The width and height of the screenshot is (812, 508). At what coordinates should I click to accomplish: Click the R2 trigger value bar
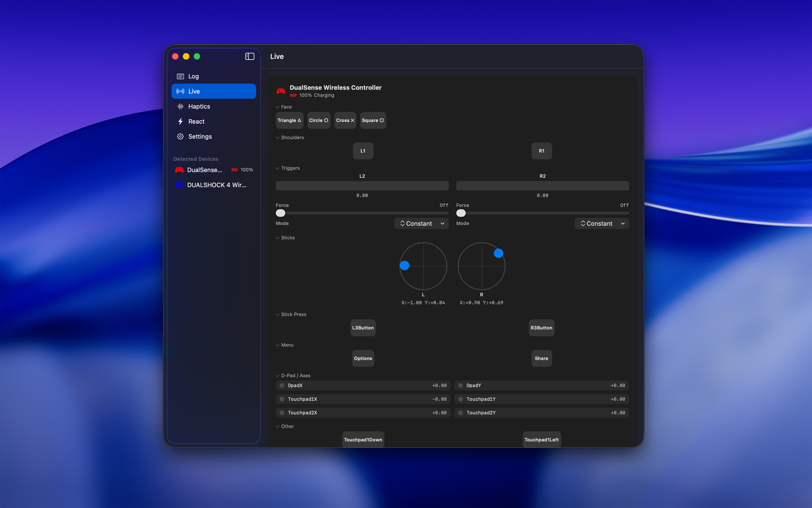[x=542, y=186]
